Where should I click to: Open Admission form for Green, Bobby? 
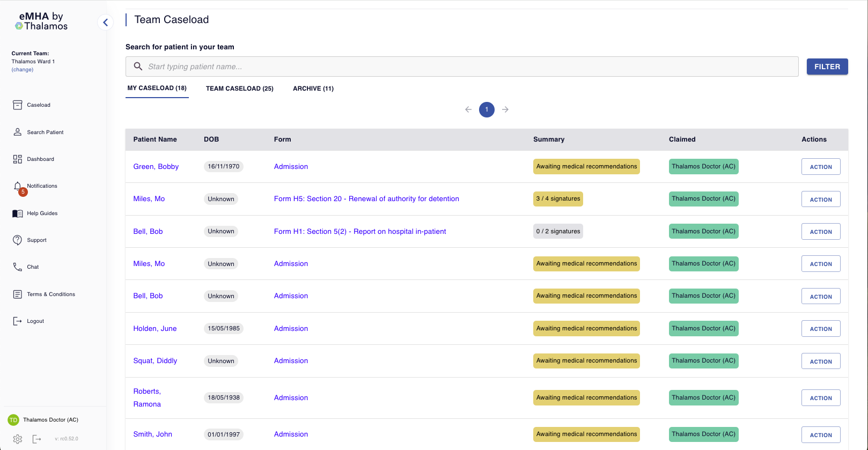coord(291,167)
